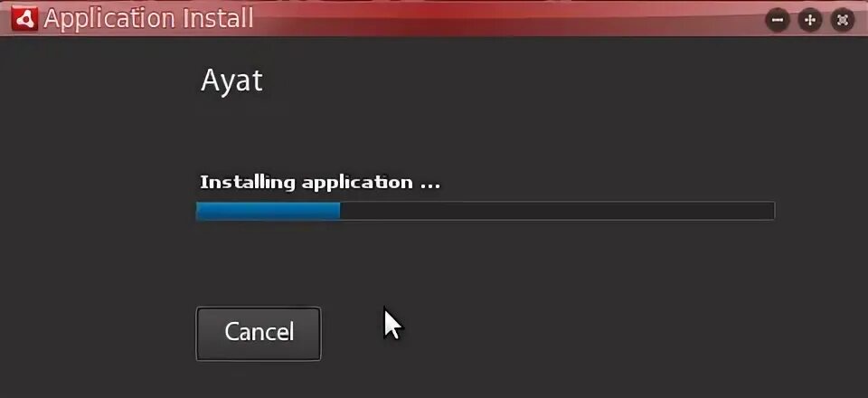Click the empty dark portion of progress bar

(557, 211)
